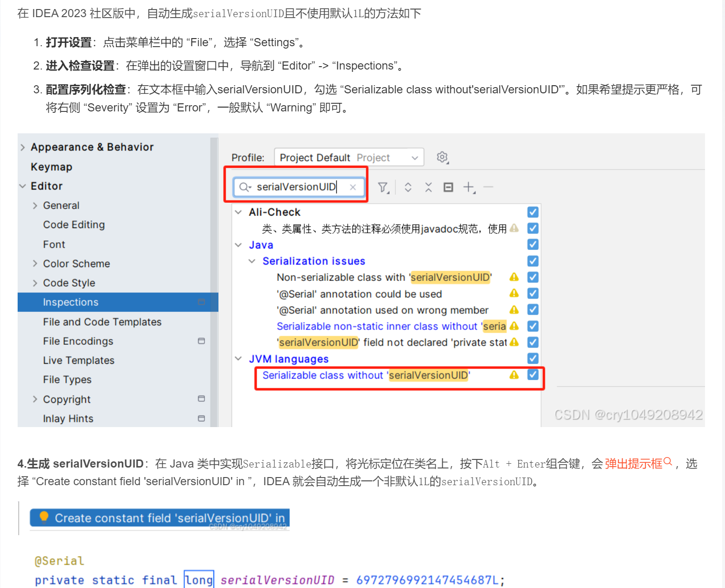Click the inspections search input field
Screen dimensions: 725x588
pyautogui.click(x=299, y=187)
